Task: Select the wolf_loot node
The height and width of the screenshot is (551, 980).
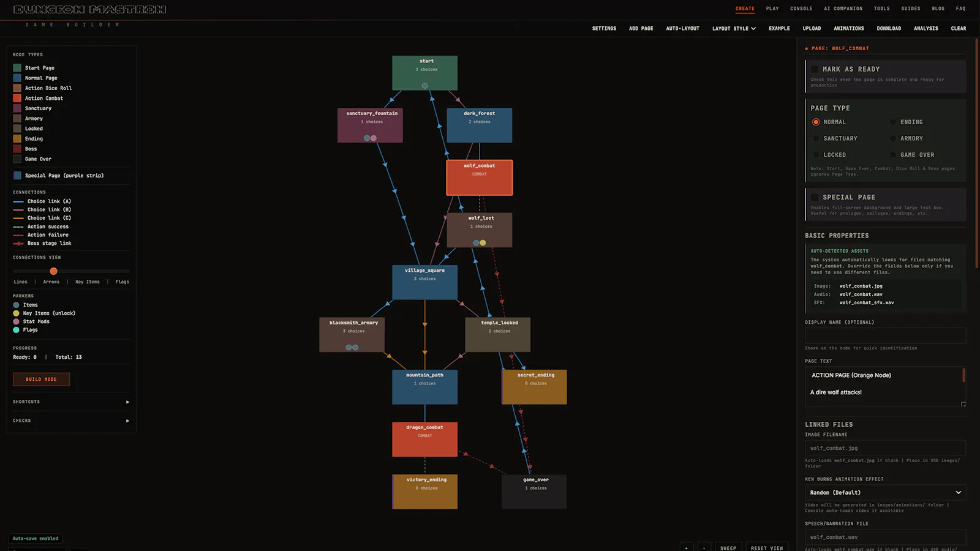Action: click(479, 230)
